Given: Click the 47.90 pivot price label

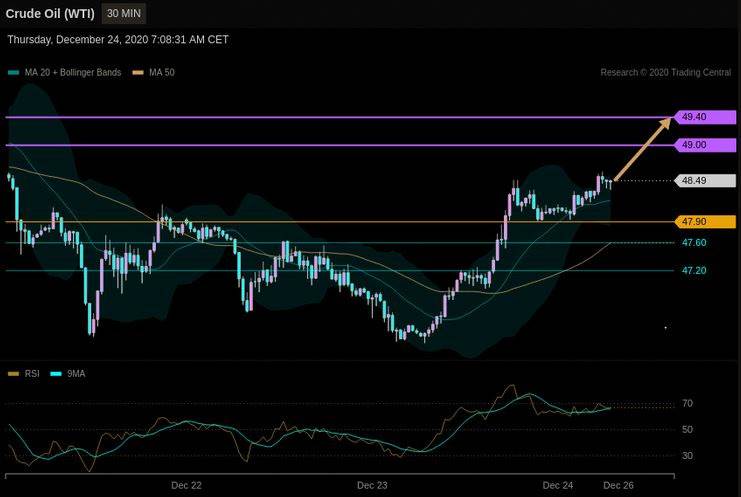Looking at the screenshot, I should 705,222.
